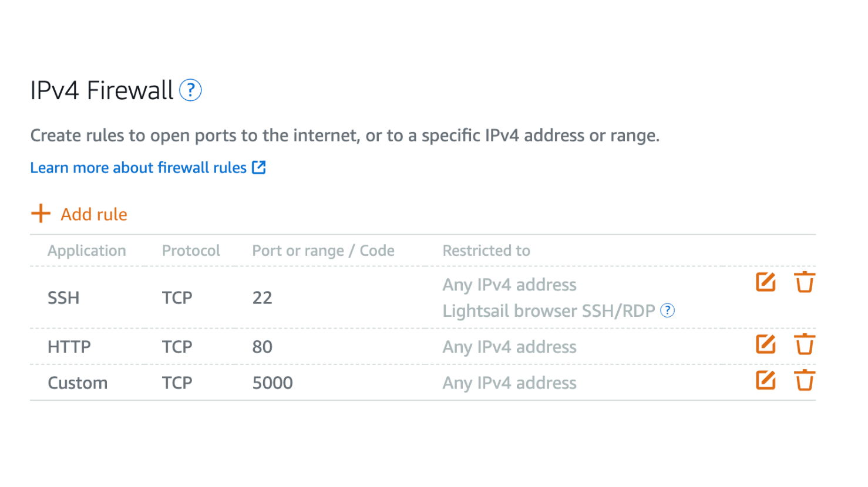Open the help tooltip beside IPv4 Firewall heading
The image size is (868, 487).
point(190,90)
